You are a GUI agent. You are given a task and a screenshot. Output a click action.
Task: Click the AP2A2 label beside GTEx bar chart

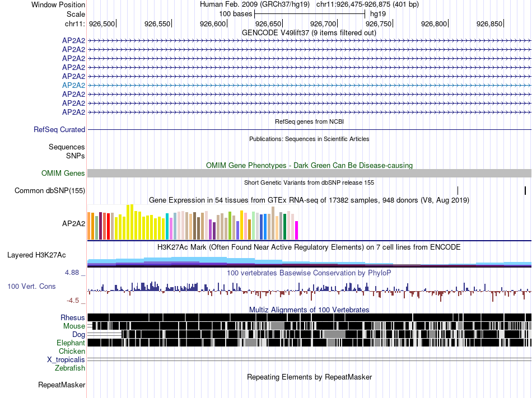73,224
